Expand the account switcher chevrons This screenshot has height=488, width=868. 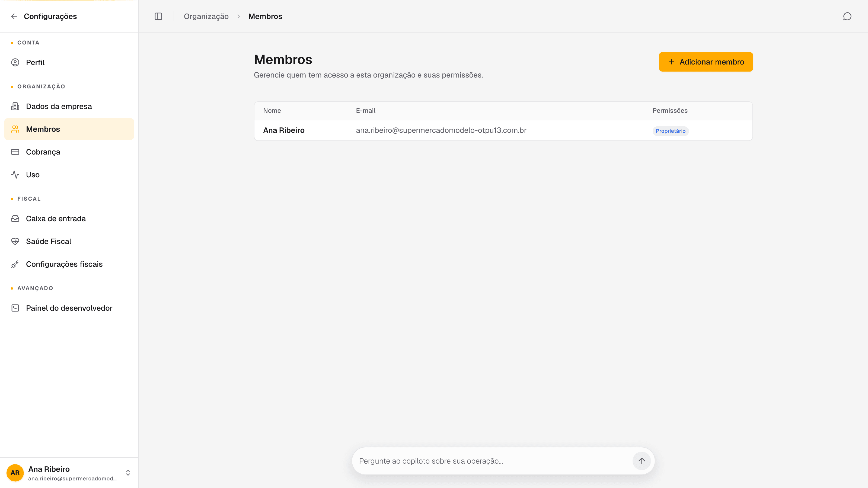coord(128,473)
